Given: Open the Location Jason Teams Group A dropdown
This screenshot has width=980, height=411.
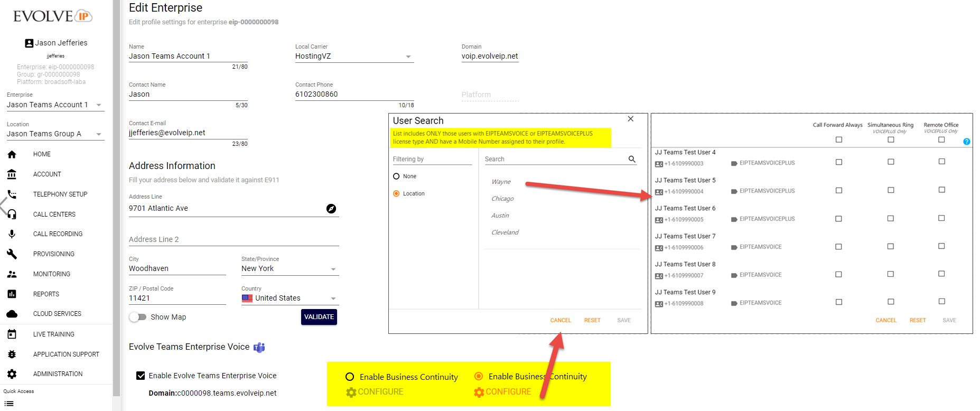Looking at the screenshot, I should [98, 134].
